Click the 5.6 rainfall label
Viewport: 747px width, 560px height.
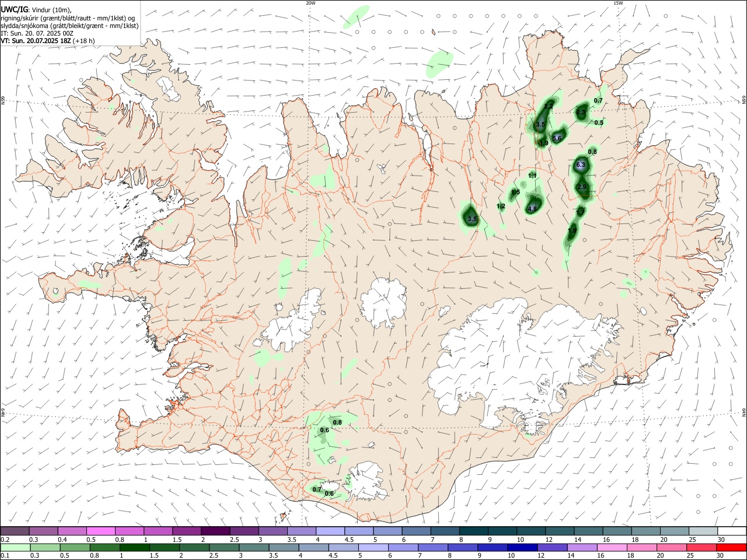557,138
